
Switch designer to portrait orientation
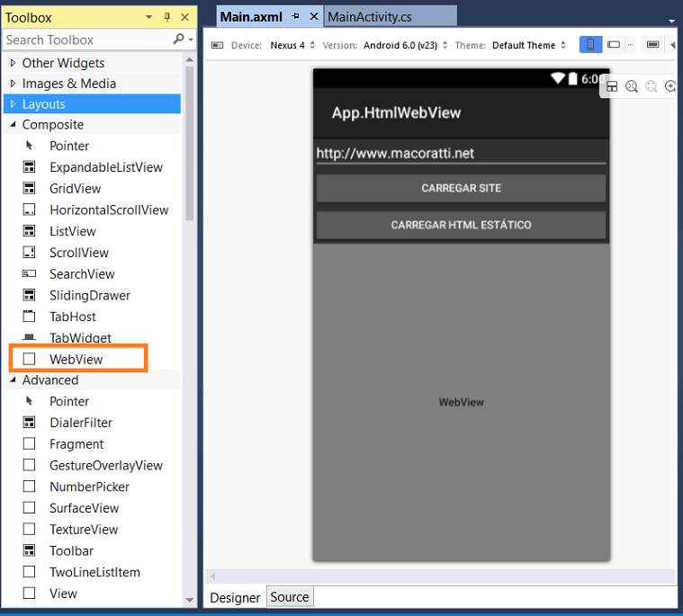590,44
